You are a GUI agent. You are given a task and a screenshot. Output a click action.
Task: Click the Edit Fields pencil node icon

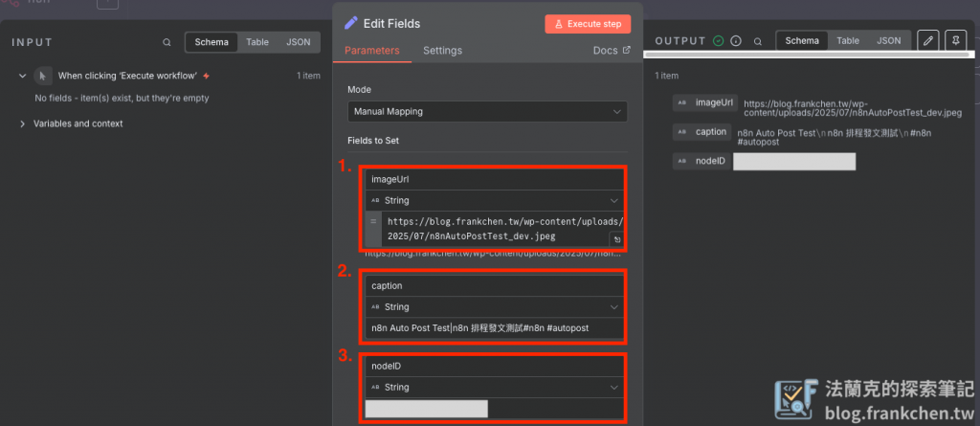(350, 23)
